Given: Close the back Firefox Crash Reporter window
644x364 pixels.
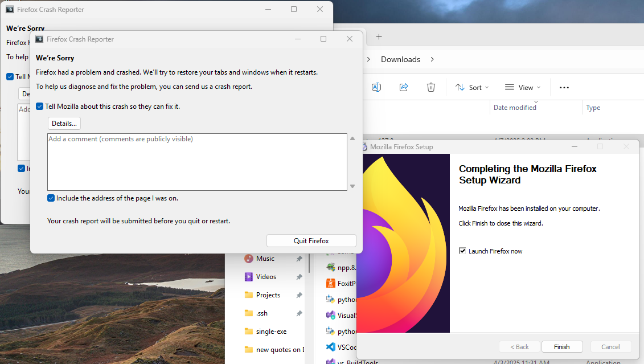Looking at the screenshot, I should point(320,10).
